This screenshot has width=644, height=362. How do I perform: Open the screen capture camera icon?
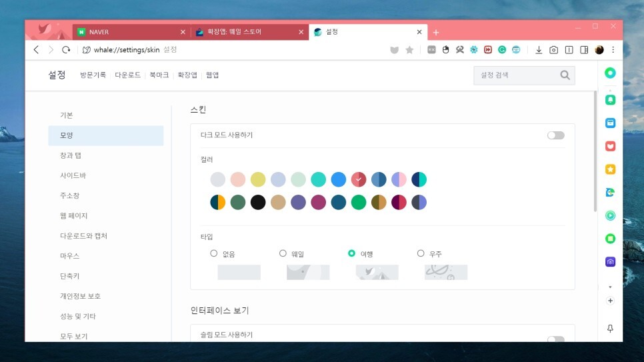click(x=553, y=50)
